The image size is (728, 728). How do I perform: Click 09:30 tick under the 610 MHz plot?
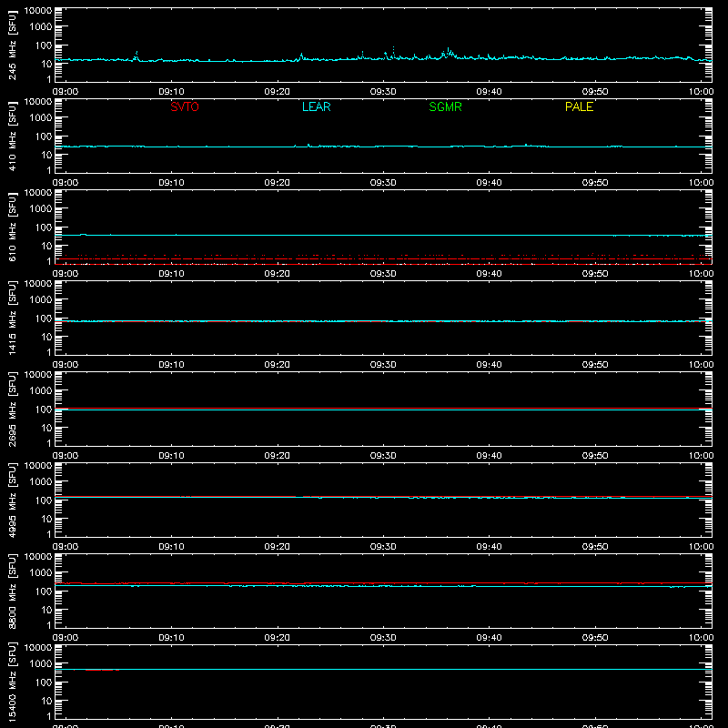click(383, 274)
